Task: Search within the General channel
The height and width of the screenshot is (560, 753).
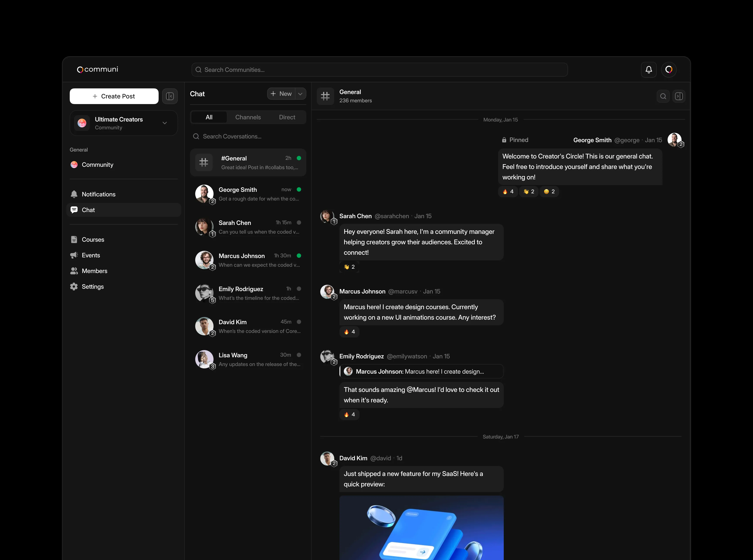Action: pos(663,96)
